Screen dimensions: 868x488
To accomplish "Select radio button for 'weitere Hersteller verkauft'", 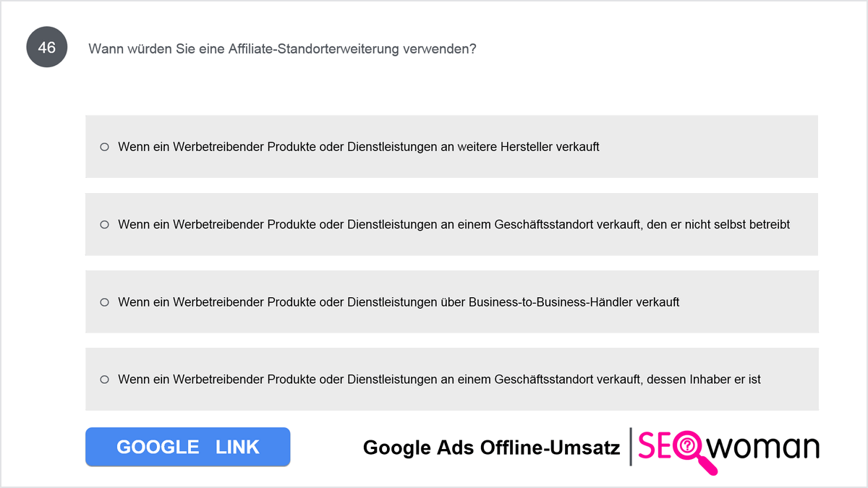I will click(x=104, y=147).
